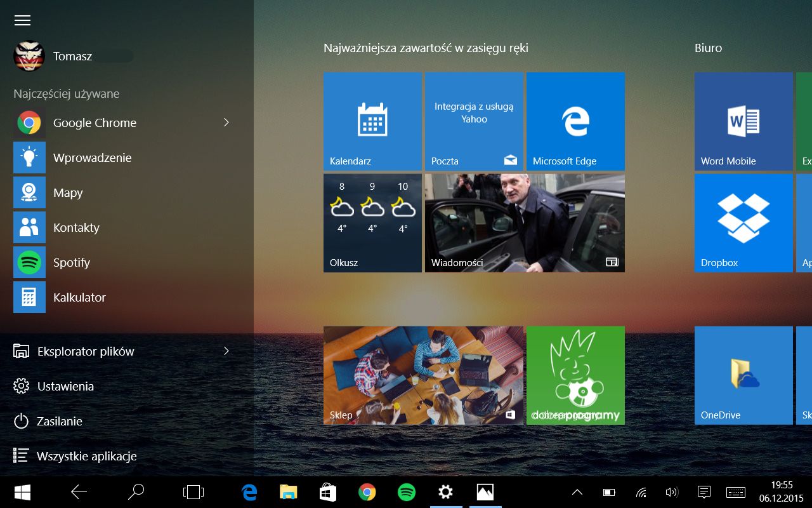Screen dimensions: 812x508
Task: Open the touch keyboard
Action: 736,492
